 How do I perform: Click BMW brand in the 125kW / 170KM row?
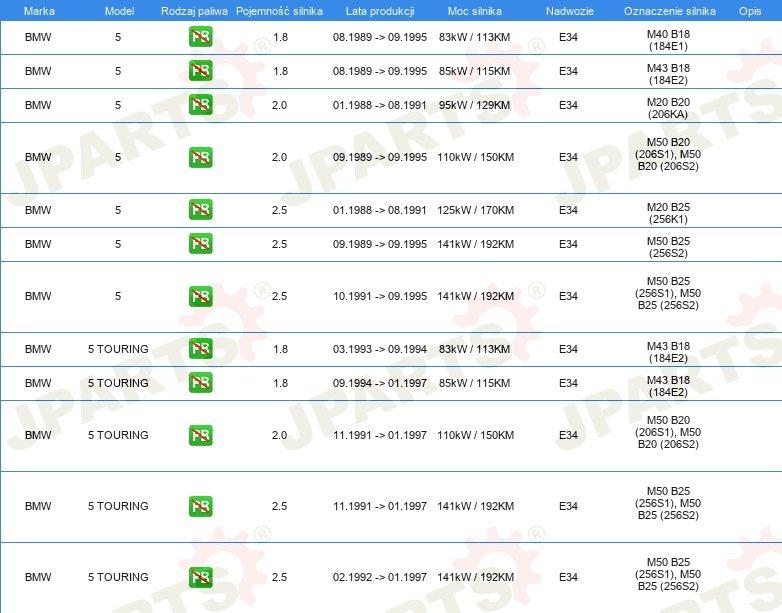click(38, 210)
